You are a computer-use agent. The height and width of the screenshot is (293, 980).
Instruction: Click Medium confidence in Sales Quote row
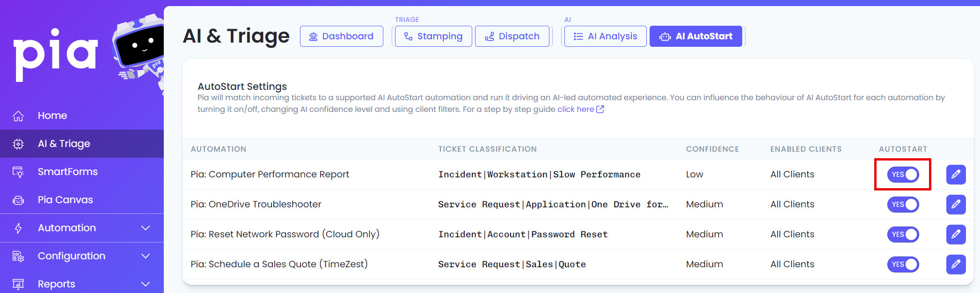704,264
